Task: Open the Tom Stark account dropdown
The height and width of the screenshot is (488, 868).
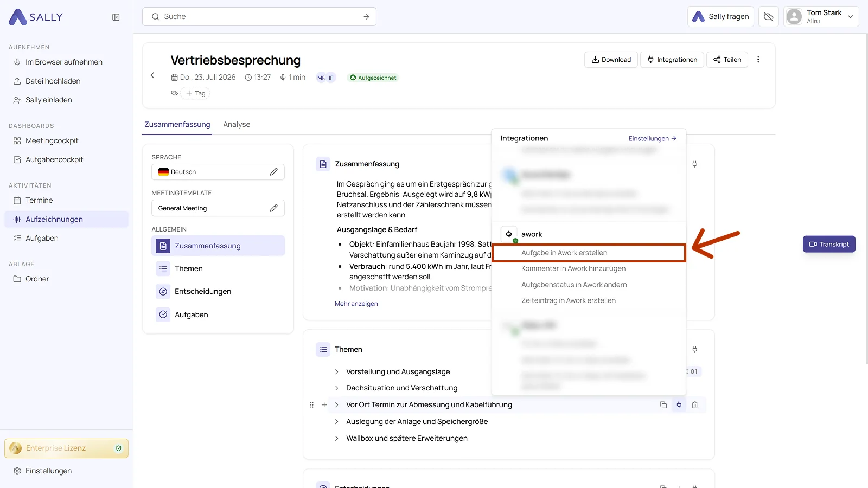Action: [821, 17]
